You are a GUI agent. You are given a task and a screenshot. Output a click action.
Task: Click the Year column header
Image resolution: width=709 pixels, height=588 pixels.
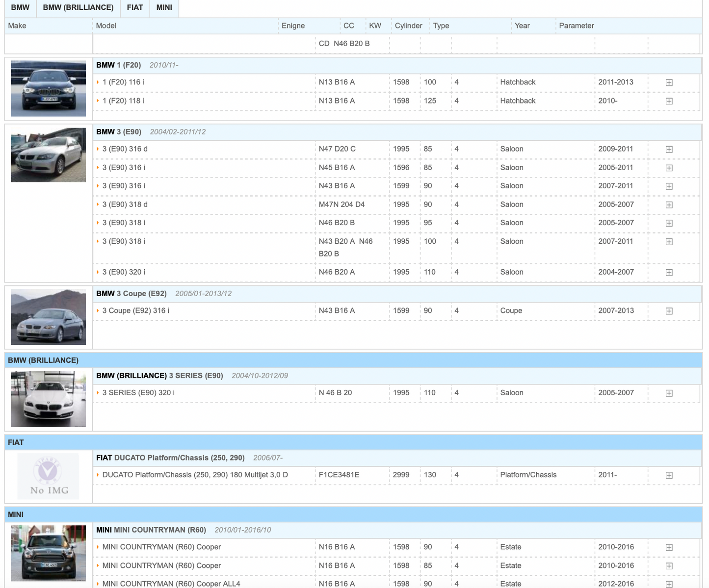tap(522, 26)
